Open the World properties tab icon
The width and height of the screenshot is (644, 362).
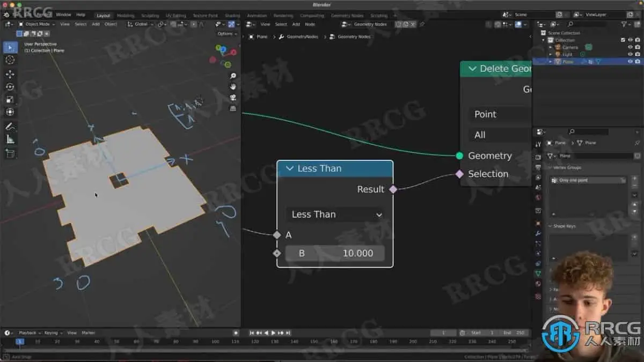538,197
